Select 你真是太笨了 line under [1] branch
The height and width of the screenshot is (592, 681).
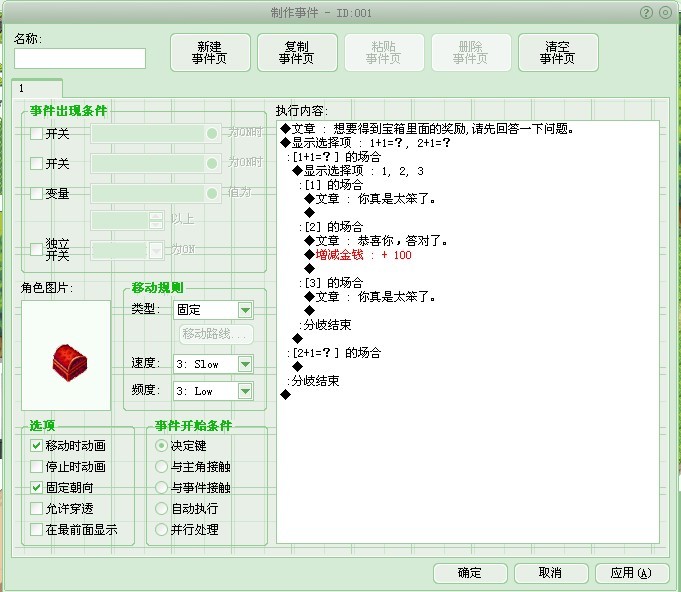[x=370, y=199]
